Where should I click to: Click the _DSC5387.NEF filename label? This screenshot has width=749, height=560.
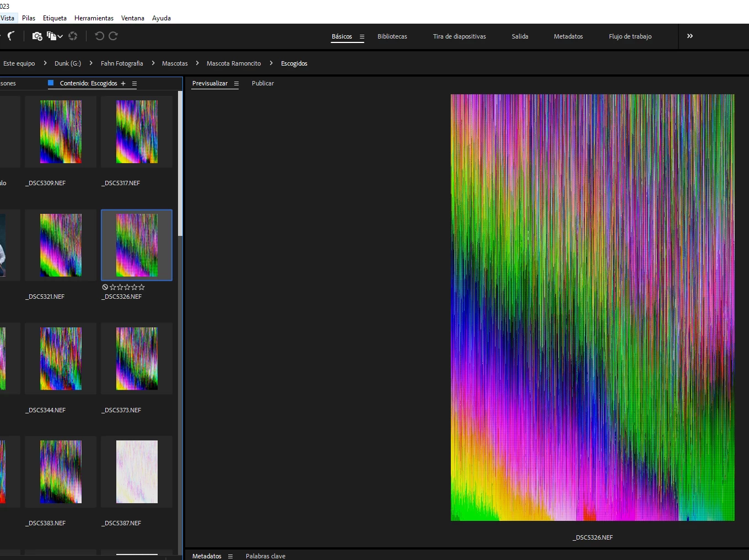(x=121, y=523)
